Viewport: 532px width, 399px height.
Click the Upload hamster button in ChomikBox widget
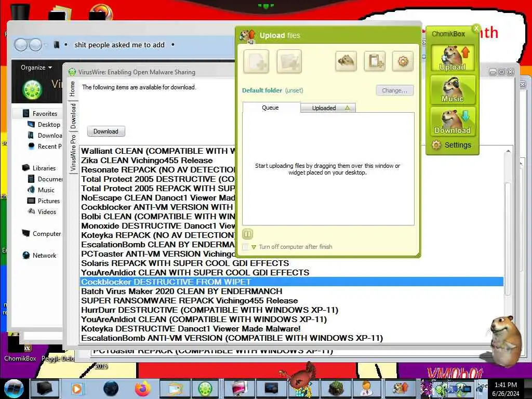(453, 58)
